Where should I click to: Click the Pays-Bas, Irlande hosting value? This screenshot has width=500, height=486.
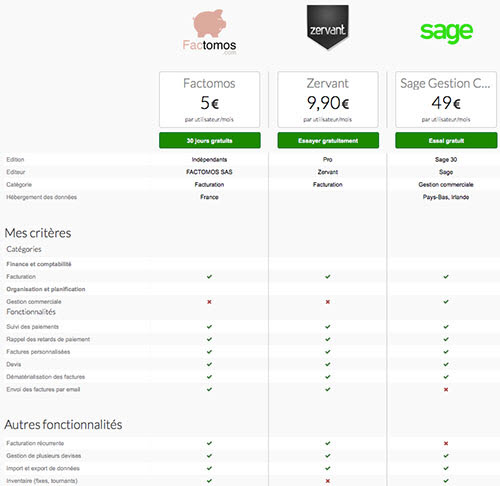(x=446, y=197)
